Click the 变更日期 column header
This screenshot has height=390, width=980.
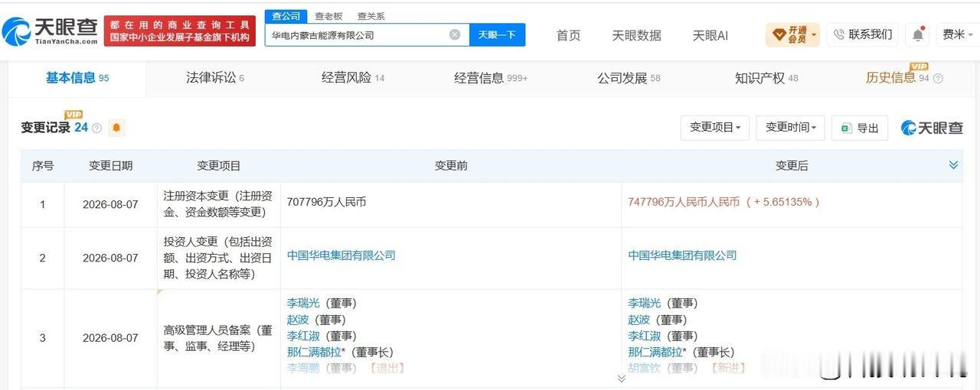(x=110, y=165)
